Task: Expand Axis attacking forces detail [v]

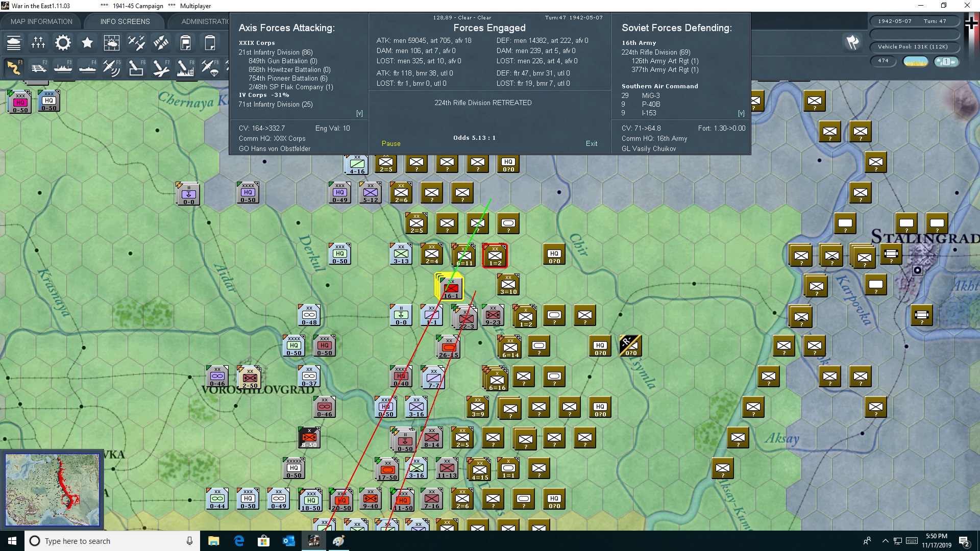Action: click(359, 113)
